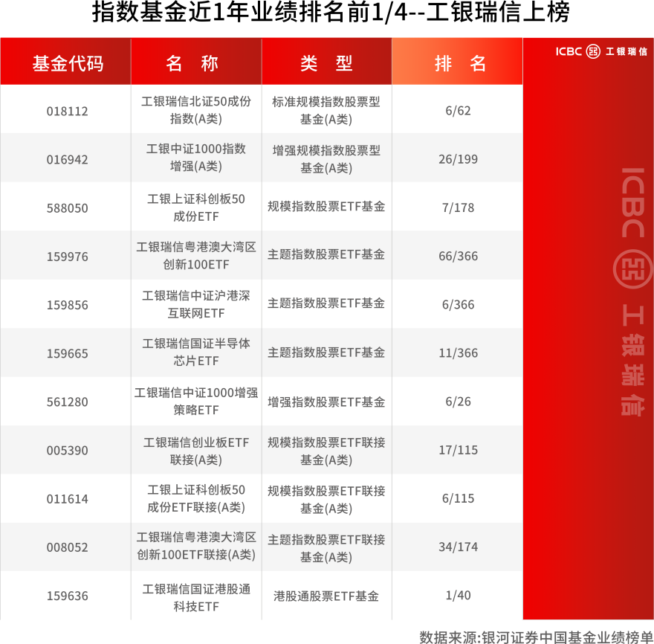The height and width of the screenshot is (644, 654).
Task: Click fund code 159636
Action: [x=67, y=596]
